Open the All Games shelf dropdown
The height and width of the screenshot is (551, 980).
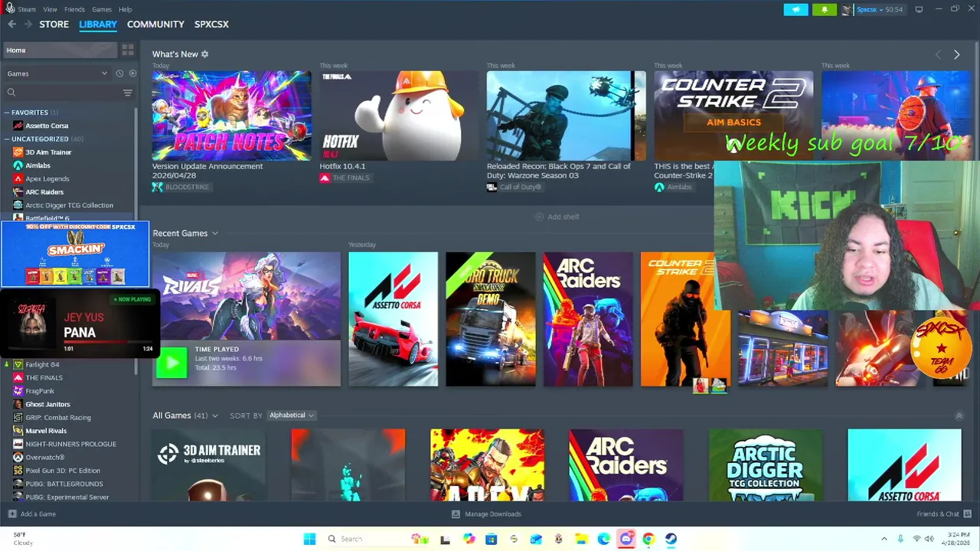pos(214,416)
